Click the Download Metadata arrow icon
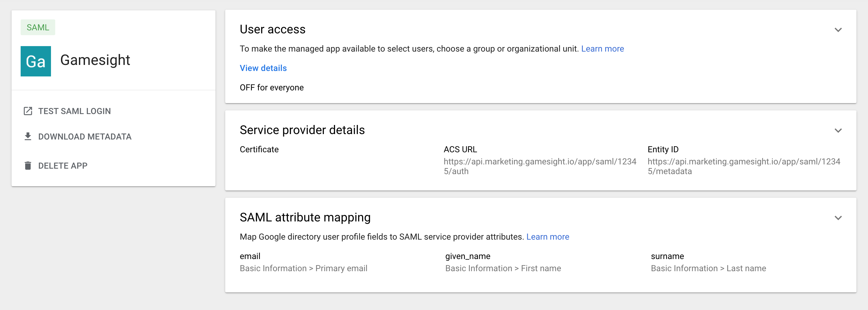The height and width of the screenshot is (310, 868). click(x=28, y=136)
